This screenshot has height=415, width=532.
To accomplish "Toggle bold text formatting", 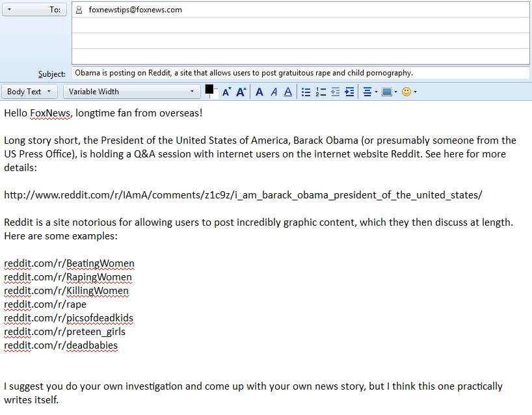I will tap(259, 92).
